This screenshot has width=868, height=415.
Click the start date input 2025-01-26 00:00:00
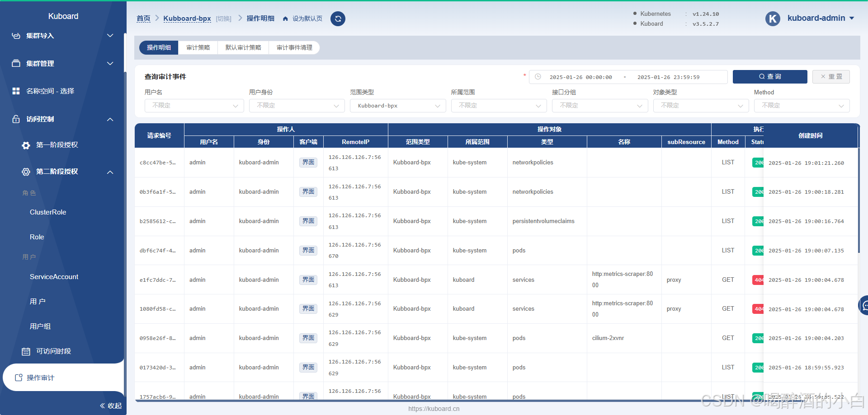point(580,77)
